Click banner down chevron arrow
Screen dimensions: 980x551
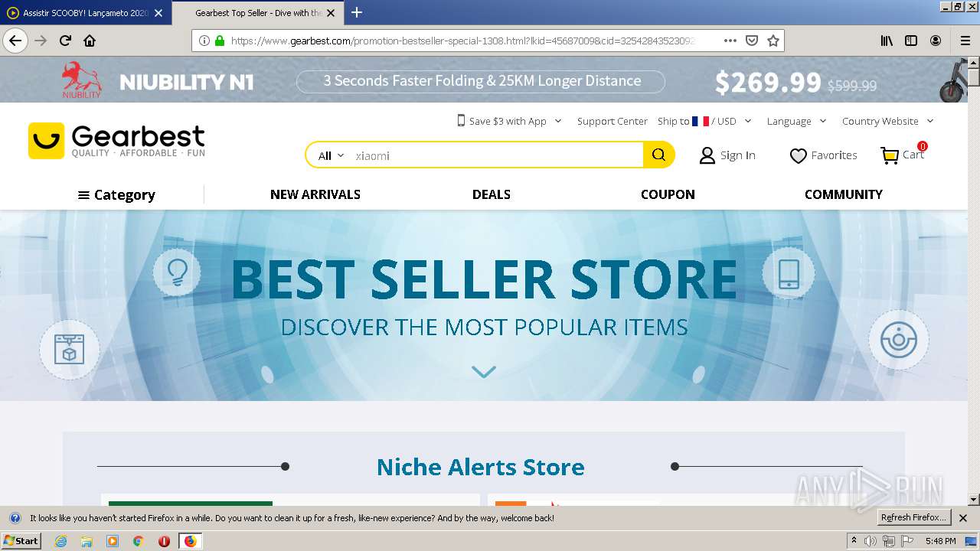tap(484, 372)
